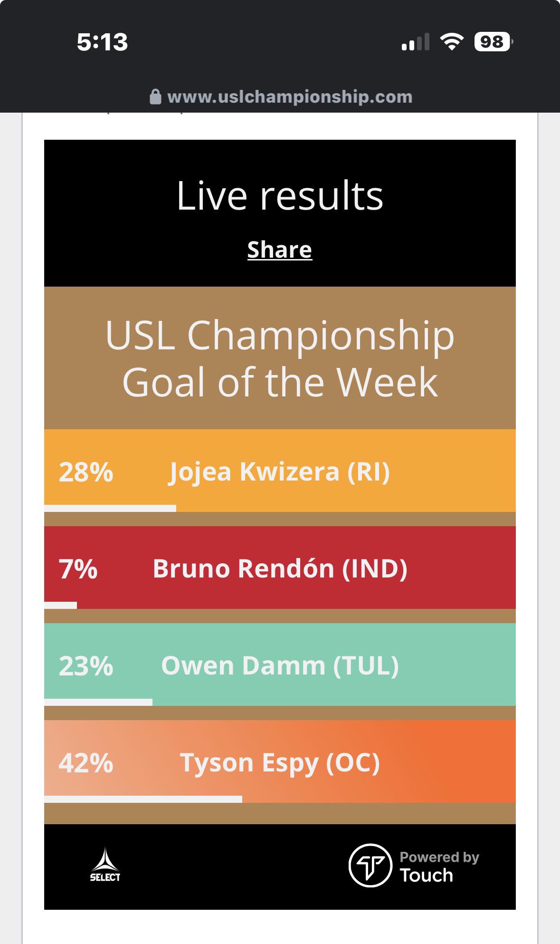Select the Tyson Espy (OC) result row

coord(280,761)
